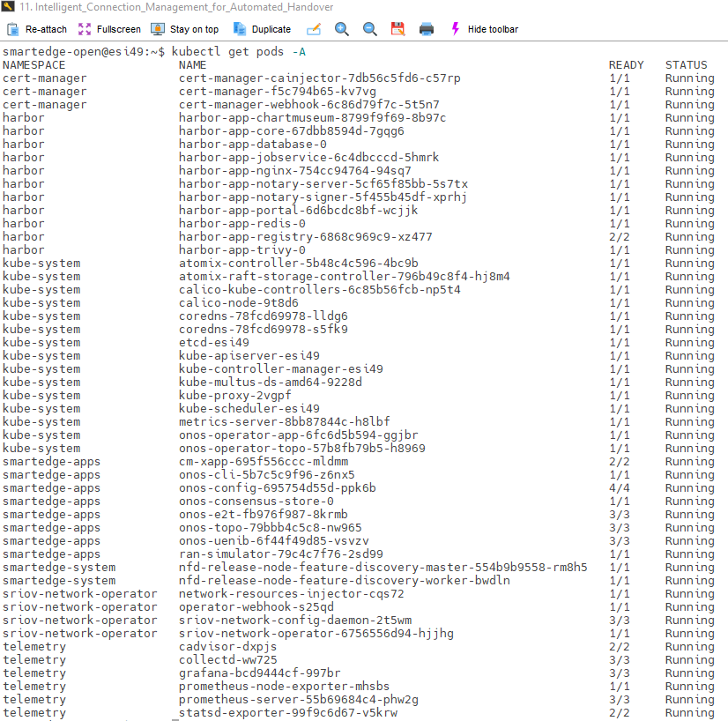Click cert-manager-f5c794b65-kv7vg pod name
The height and width of the screenshot is (721, 728).
pyautogui.click(x=278, y=92)
